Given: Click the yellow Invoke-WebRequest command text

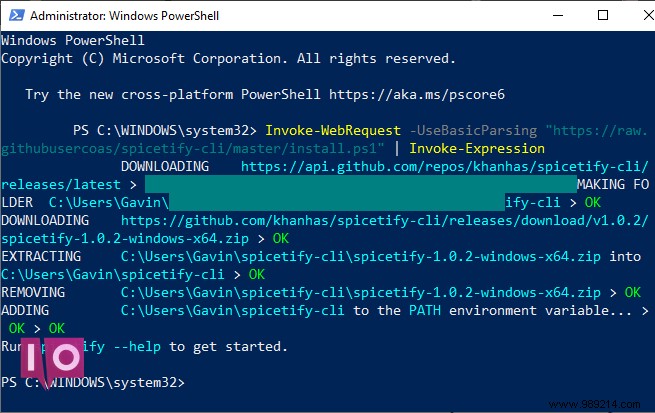Looking at the screenshot, I should tap(333, 131).
